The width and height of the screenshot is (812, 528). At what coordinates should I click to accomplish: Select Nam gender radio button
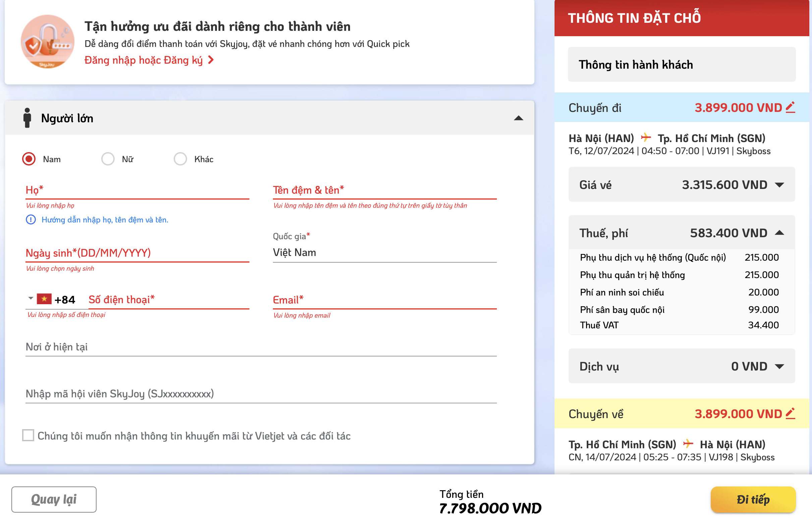[29, 159]
